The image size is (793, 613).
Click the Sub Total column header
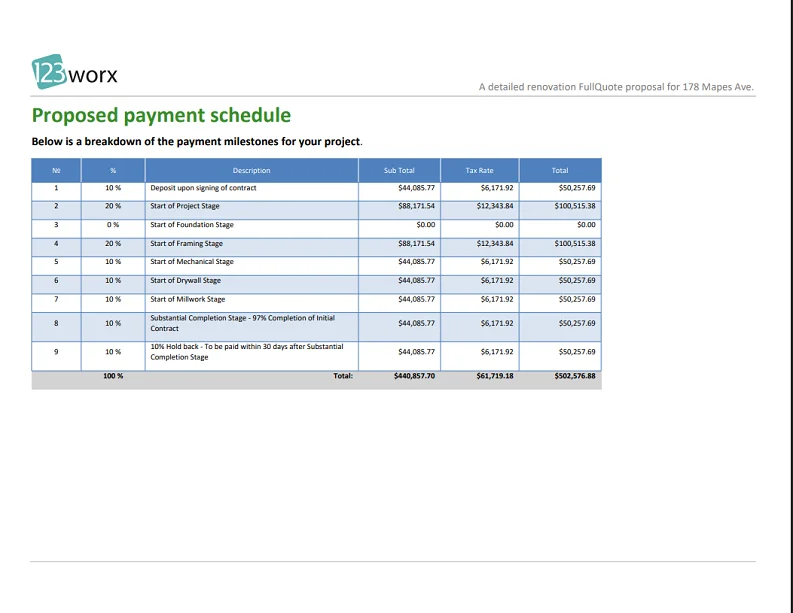pos(398,170)
